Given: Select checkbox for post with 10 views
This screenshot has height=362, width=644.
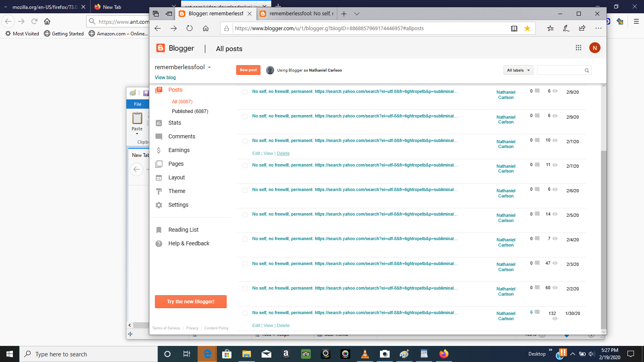Looking at the screenshot, I should pos(245,141).
